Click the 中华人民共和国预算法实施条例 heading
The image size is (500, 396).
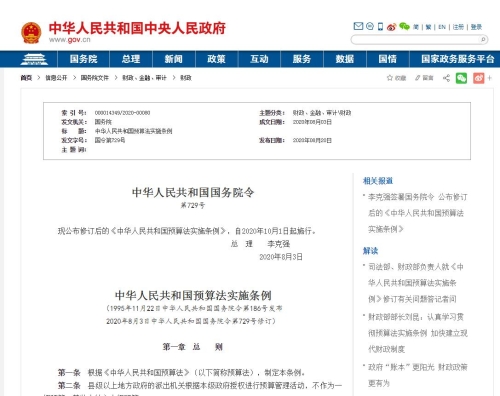coord(193,295)
